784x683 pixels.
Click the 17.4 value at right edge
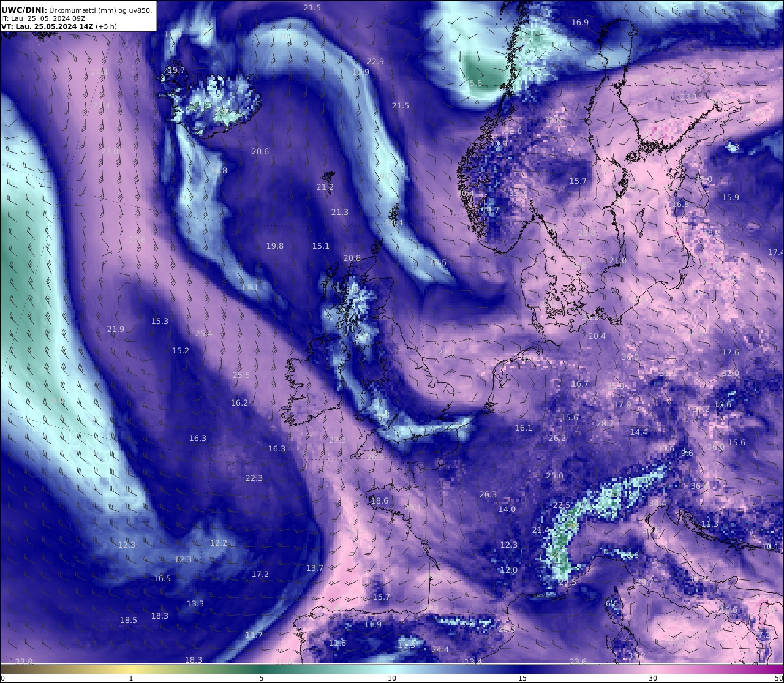[x=776, y=252]
